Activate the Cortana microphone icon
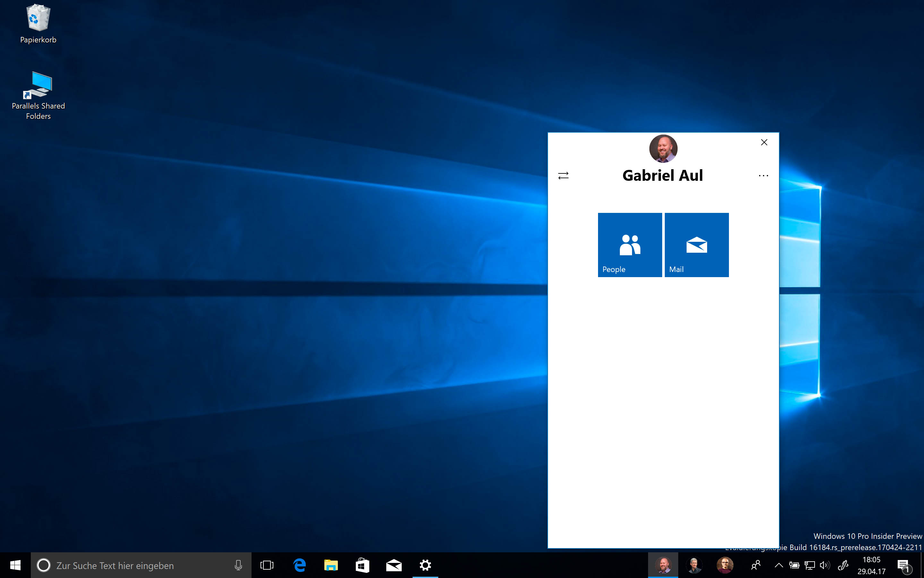The width and height of the screenshot is (924, 578). [x=238, y=565]
